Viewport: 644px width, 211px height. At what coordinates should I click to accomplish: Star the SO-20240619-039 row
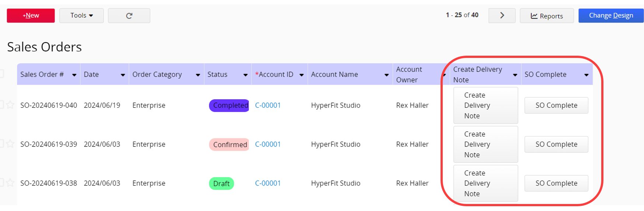click(10, 144)
